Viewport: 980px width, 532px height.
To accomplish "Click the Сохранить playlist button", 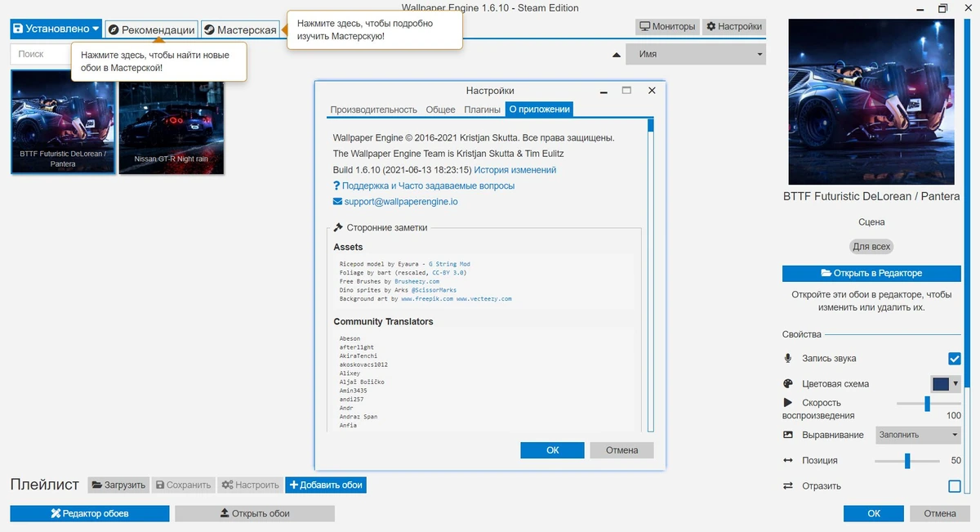I will point(183,485).
